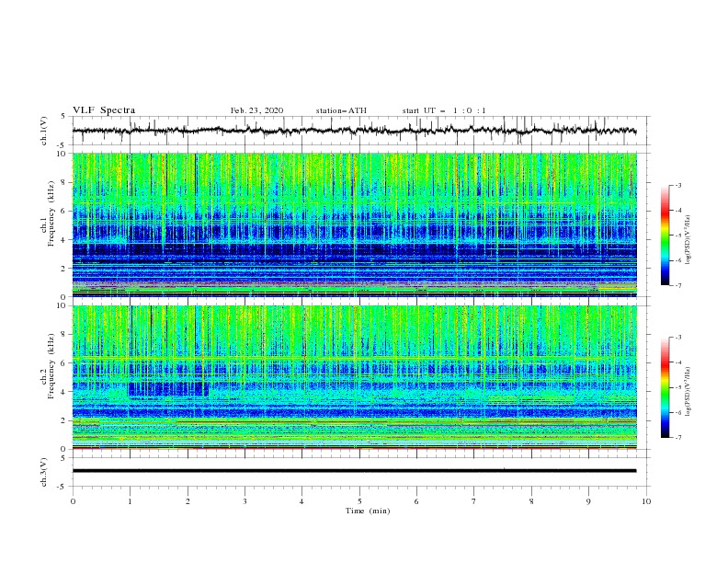Click the "Time (min)" axis label
The height and width of the screenshot is (563, 728).
point(368,511)
